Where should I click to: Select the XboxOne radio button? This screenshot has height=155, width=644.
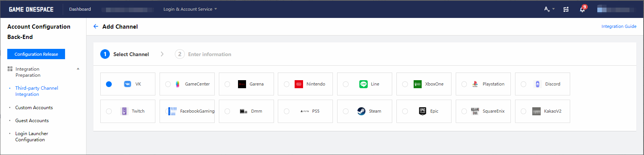pos(405,84)
